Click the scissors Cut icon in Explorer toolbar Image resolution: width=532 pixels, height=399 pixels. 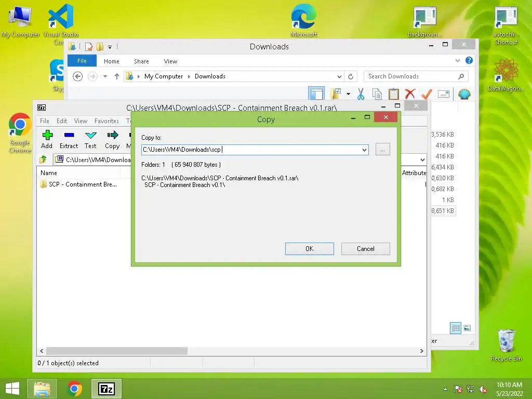point(361,94)
